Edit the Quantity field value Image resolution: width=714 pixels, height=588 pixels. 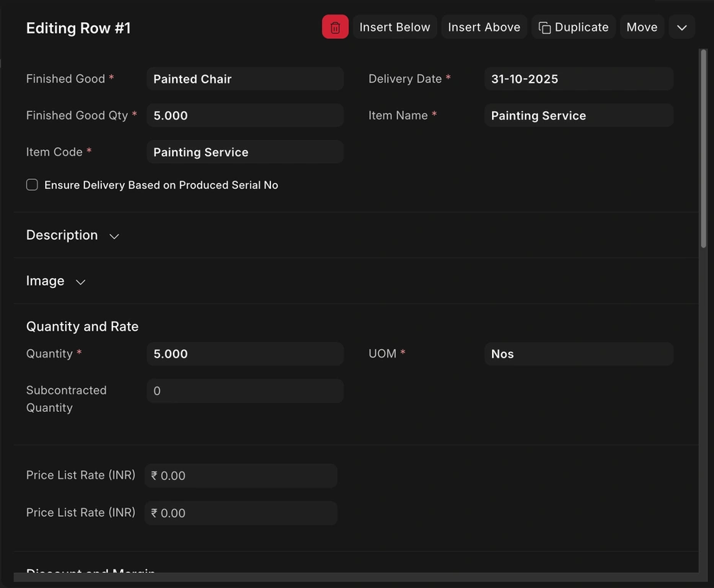[244, 354]
